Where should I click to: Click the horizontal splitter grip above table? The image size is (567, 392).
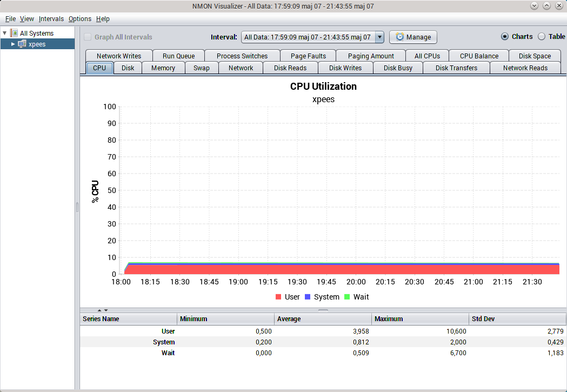click(x=323, y=310)
